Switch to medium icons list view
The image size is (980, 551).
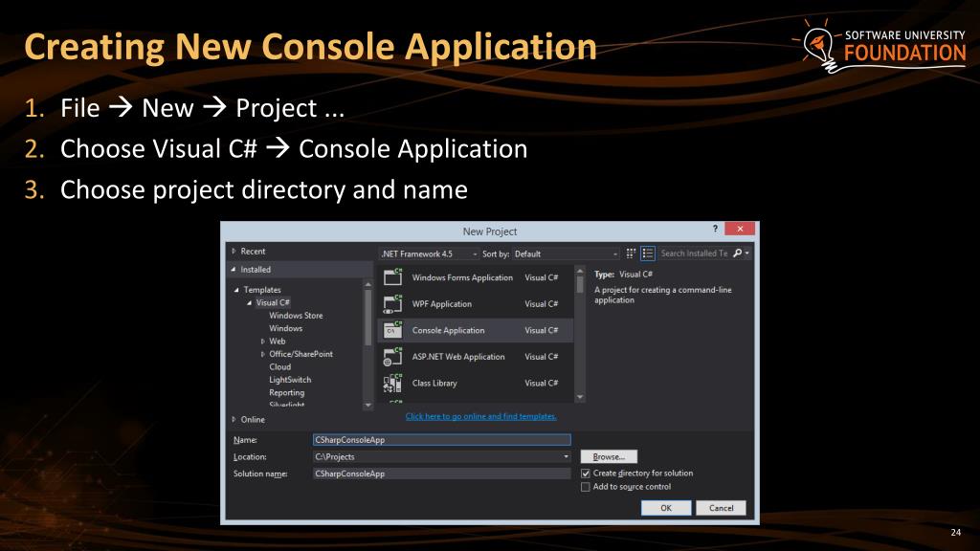pos(648,253)
